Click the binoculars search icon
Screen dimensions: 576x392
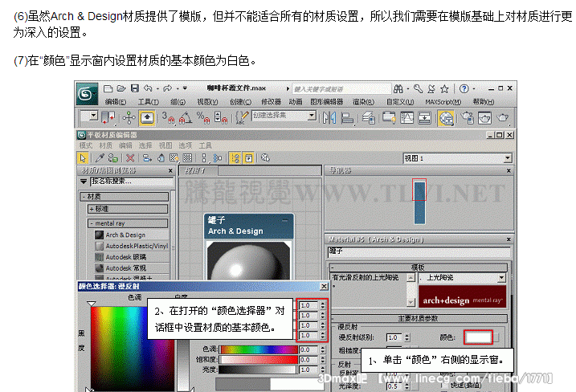coord(398,88)
